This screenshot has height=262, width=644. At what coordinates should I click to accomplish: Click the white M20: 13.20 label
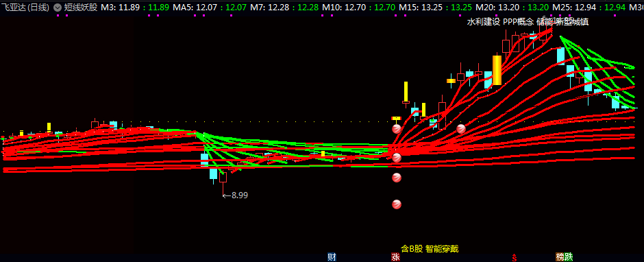(x=498, y=8)
